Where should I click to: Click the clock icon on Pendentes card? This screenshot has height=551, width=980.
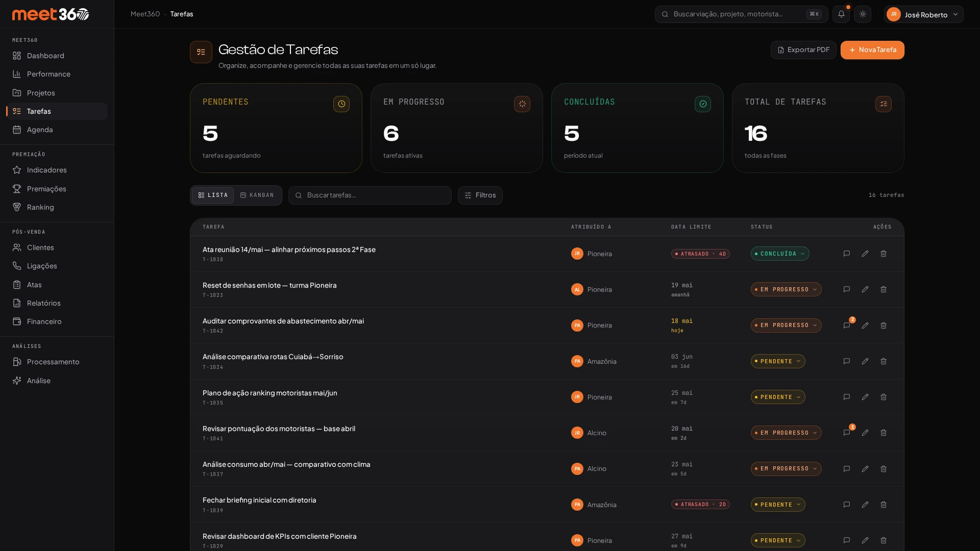click(341, 104)
